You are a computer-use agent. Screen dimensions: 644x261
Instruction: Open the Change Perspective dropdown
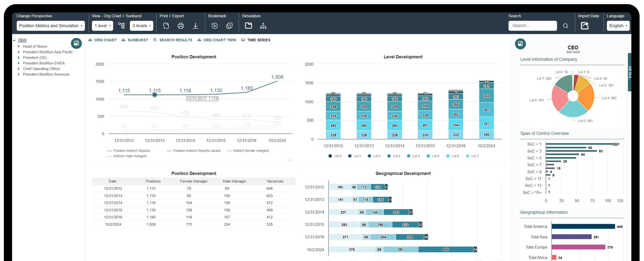(51, 26)
